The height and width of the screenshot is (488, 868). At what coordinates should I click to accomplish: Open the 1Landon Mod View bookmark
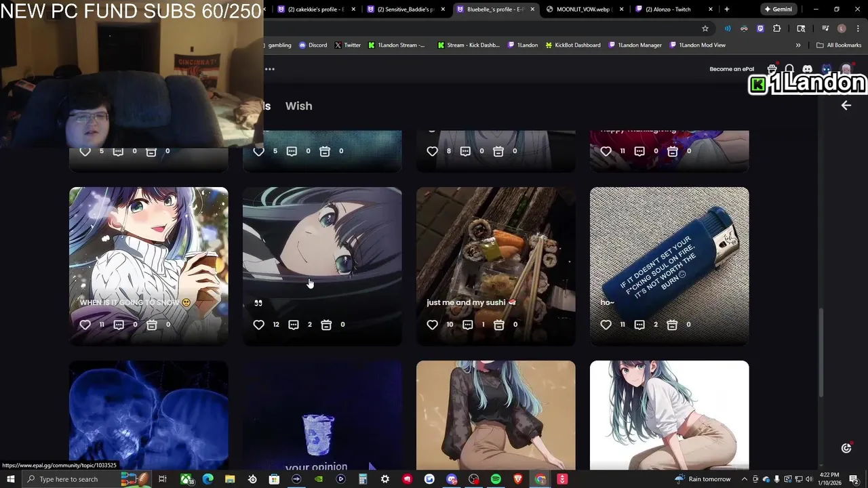click(x=698, y=45)
